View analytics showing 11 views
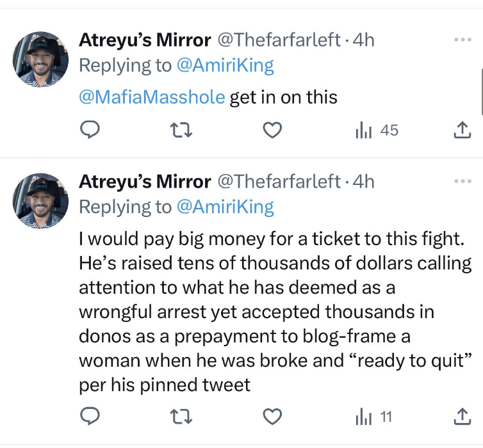The height and width of the screenshot is (448, 483). click(x=373, y=417)
